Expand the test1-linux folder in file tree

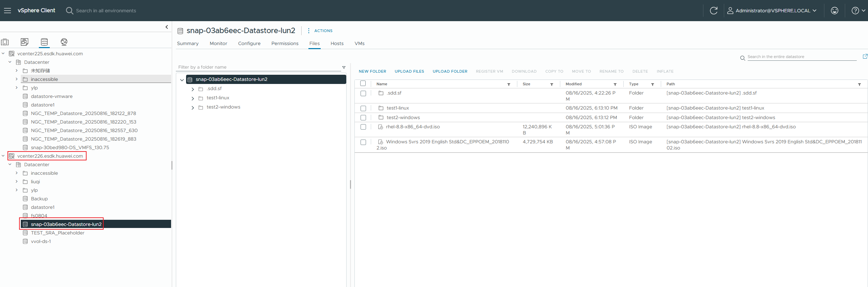point(193,98)
